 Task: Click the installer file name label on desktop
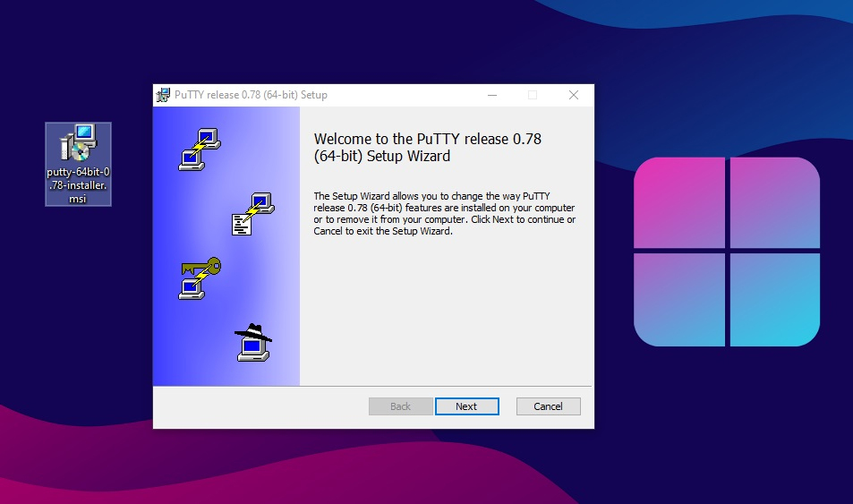click(x=78, y=185)
